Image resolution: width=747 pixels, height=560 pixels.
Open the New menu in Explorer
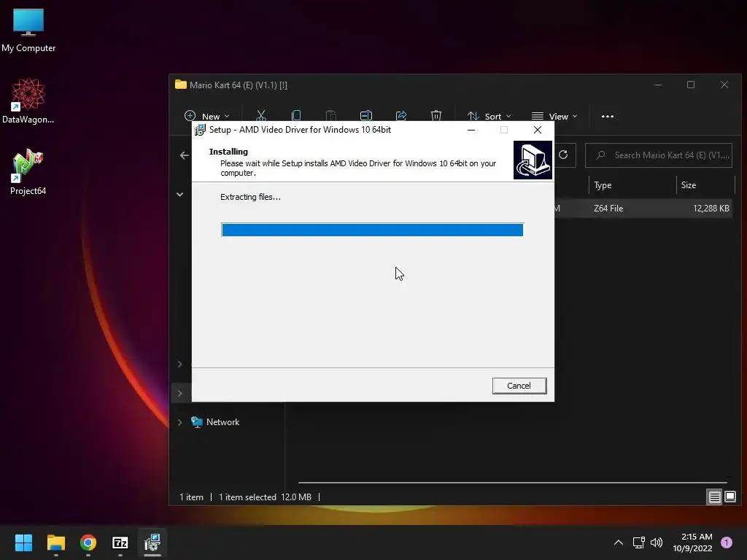pyautogui.click(x=206, y=116)
